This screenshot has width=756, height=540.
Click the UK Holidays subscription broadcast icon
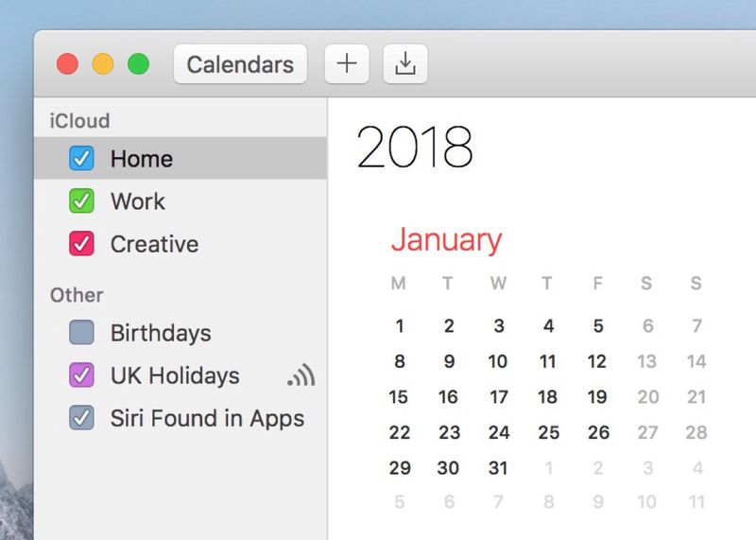pyautogui.click(x=301, y=375)
